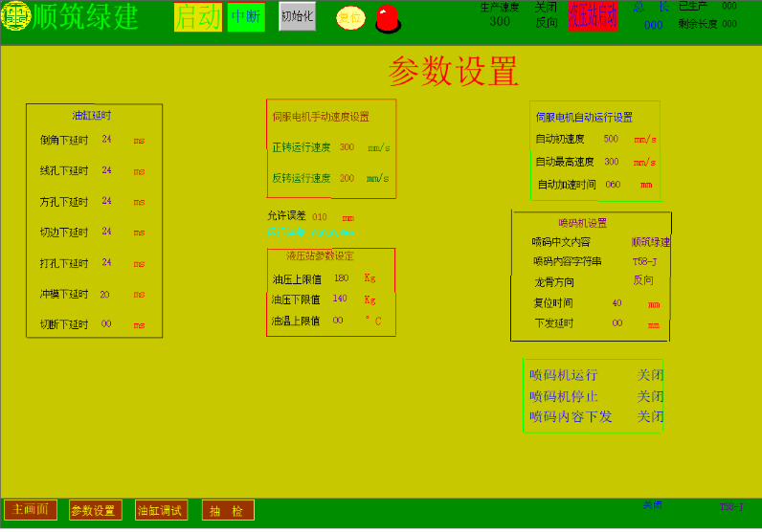Edit 油温上限值 value 00
The width and height of the screenshot is (762, 532).
click(338, 321)
